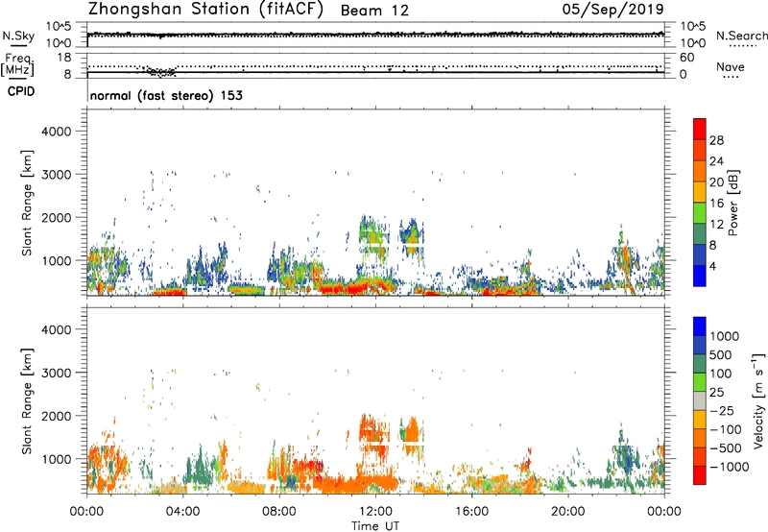
Task: Click the bright blue top segment of Velocity colorbar
Action: (700, 326)
